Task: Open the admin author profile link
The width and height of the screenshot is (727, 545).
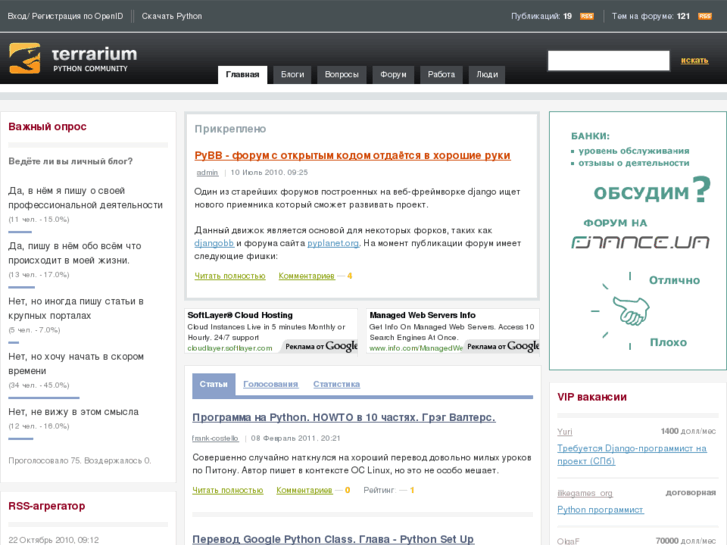Action: (207, 173)
